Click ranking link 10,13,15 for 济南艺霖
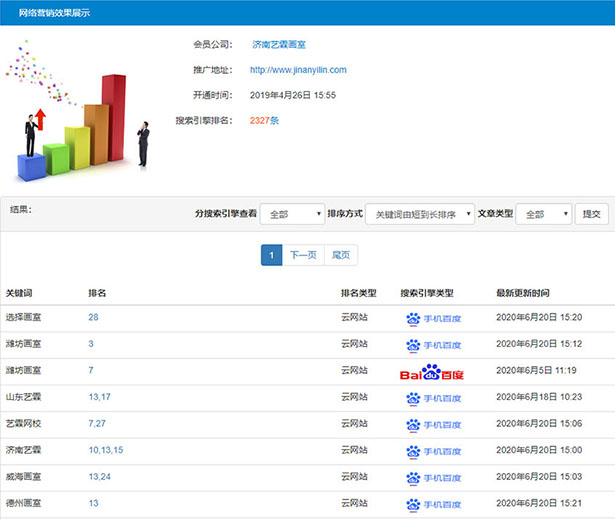 tap(105, 450)
